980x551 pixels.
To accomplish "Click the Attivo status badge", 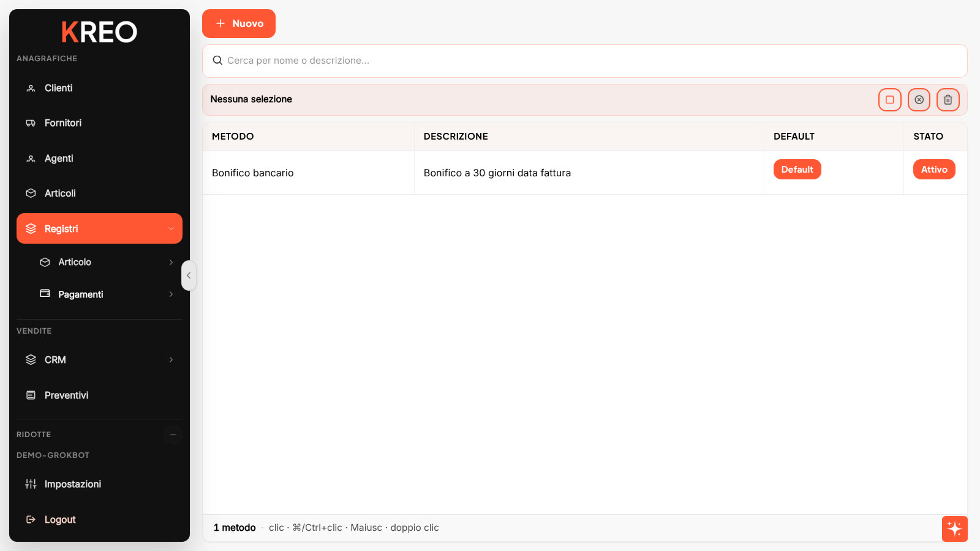I will tap(934, 170).
